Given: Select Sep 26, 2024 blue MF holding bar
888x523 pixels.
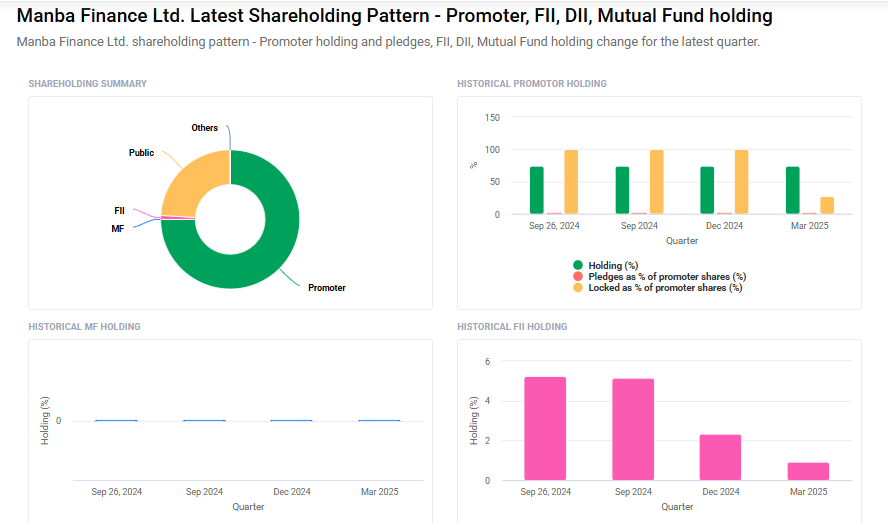Looking at the screenshot, I should click(x=116, y=420).
